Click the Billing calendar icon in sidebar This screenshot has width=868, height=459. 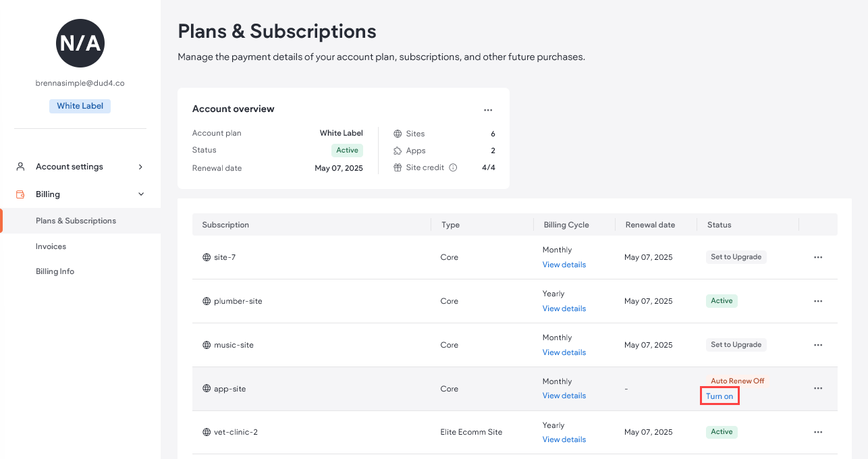tap(19, 194)
